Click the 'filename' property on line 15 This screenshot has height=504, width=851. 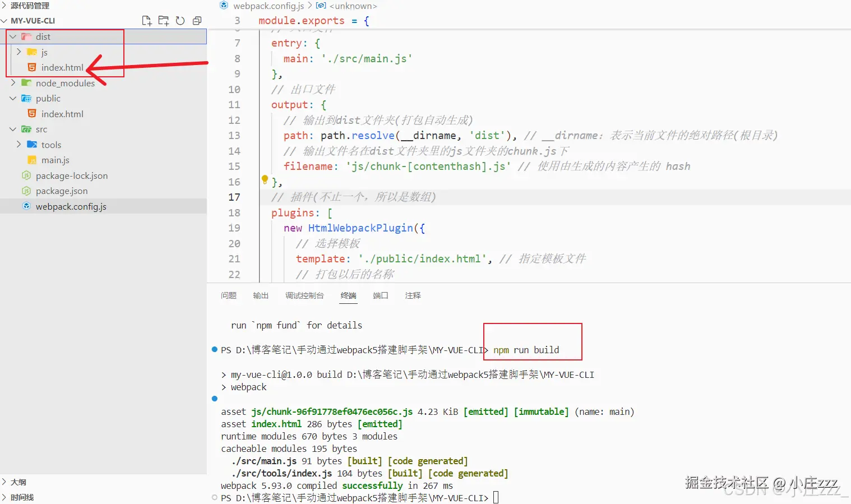coord(308,167)
